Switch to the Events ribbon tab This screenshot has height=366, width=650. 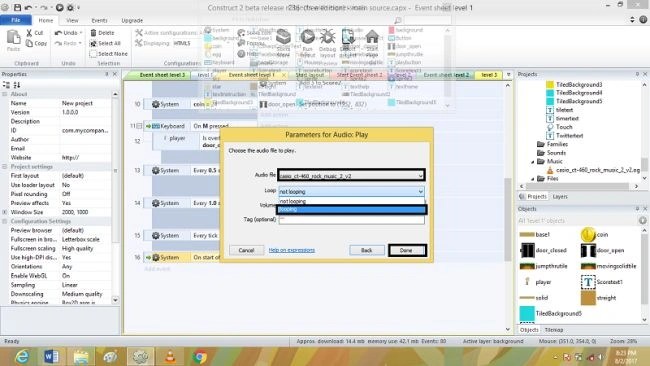coord(99,20)
